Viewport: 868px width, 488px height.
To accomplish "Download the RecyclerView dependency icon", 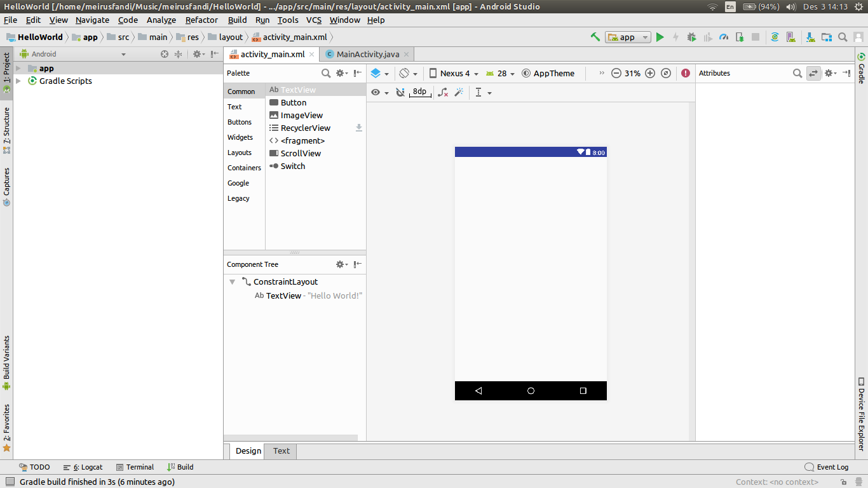I will coord(359,128).
